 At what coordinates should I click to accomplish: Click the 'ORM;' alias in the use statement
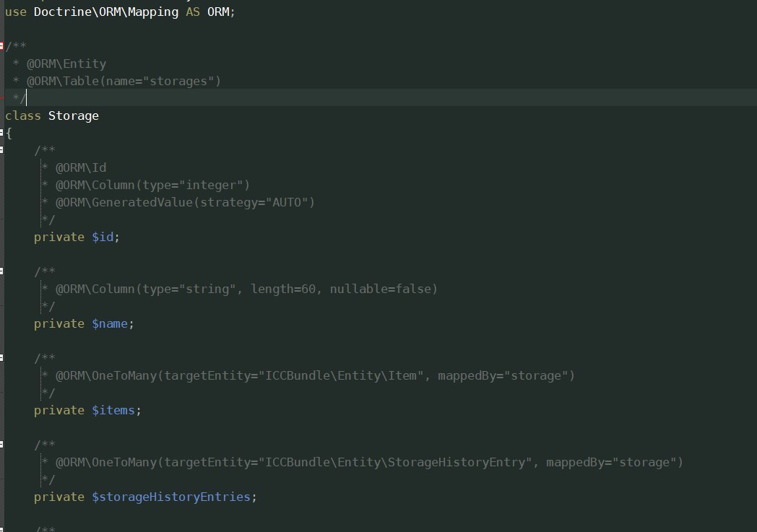click(221, 12)
